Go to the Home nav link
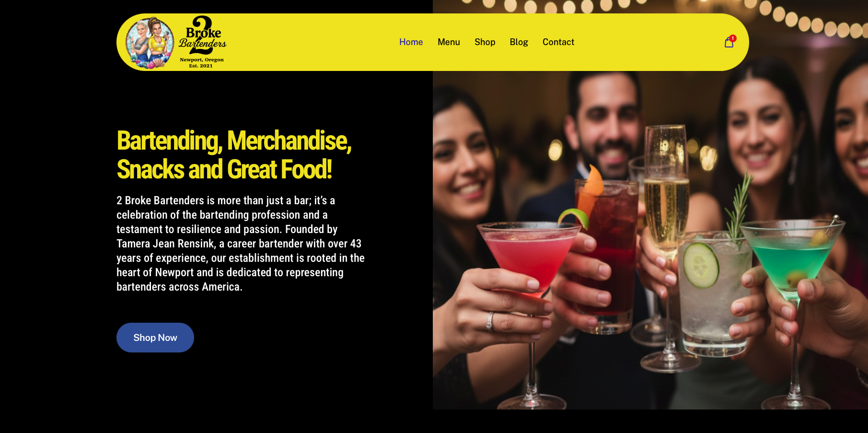 [x=411, y=42]
